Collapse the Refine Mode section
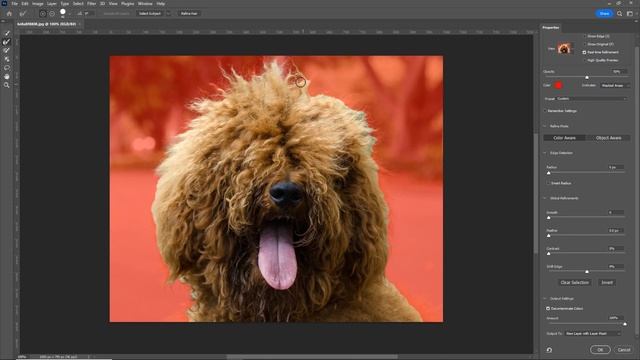640x360 pixels. tap(545, 126)
